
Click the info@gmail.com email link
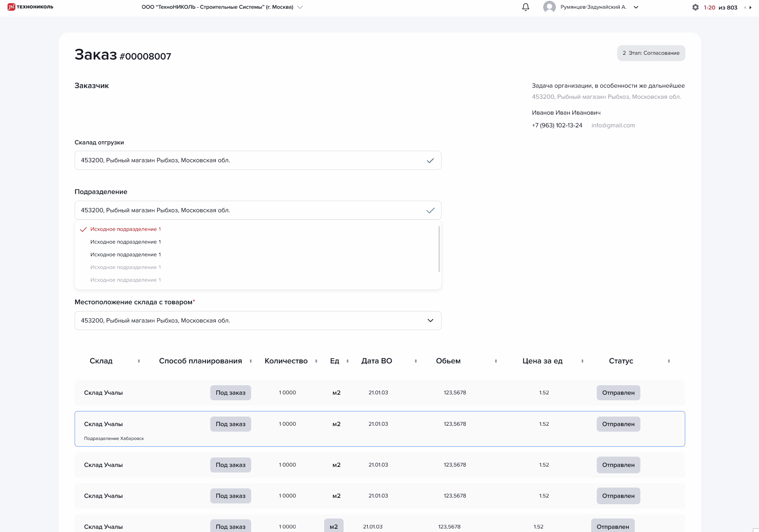613,125
